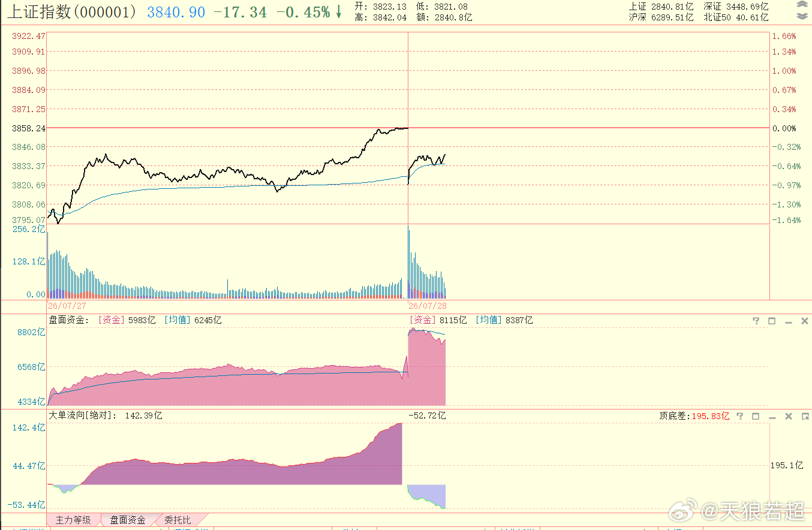812x530 pixels.
Task: Click the 142.4亿 flow axis label
Action: [29, 427]
